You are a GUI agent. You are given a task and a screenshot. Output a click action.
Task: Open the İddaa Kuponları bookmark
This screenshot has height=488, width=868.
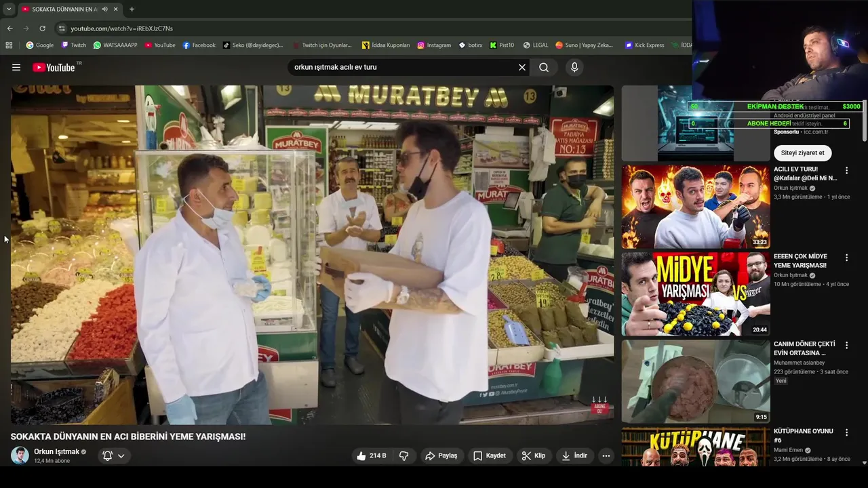pyautogui.click(x=386, y=45)
